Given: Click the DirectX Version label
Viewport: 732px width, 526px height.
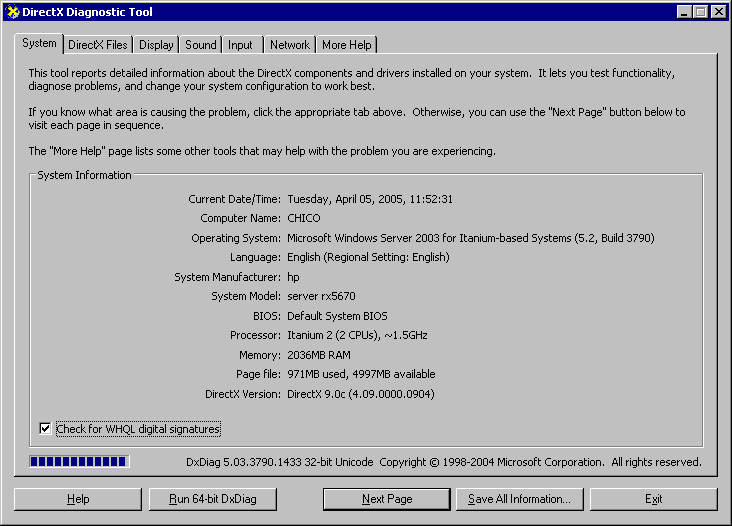Looking at the screenshot, I should 243,394.
